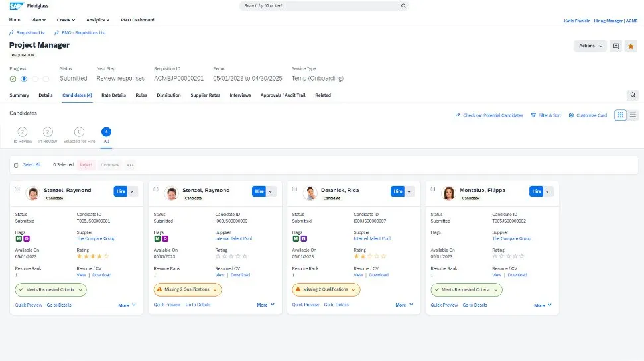Expand the Actions dropdown

(590, 46)
